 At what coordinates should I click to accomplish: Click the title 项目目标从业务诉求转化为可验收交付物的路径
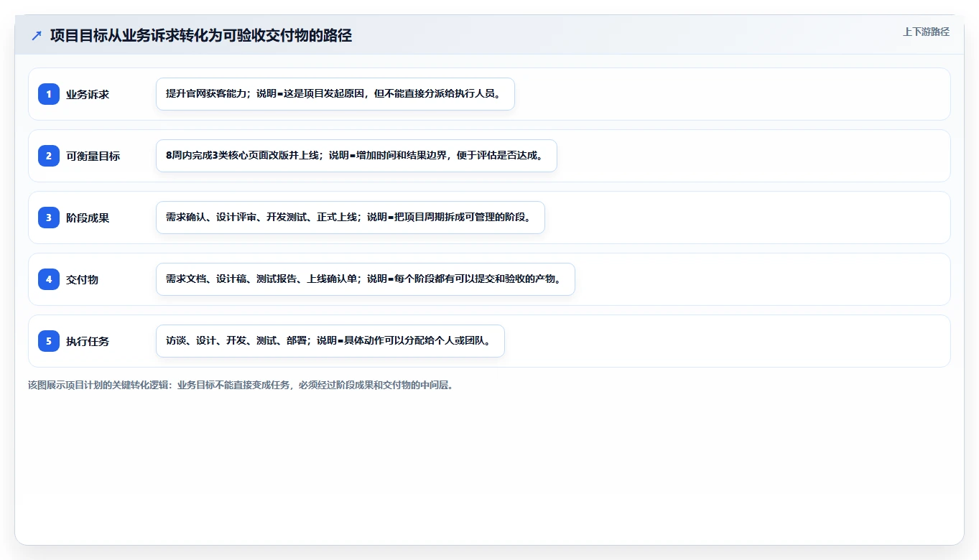[x=201, y=36]
